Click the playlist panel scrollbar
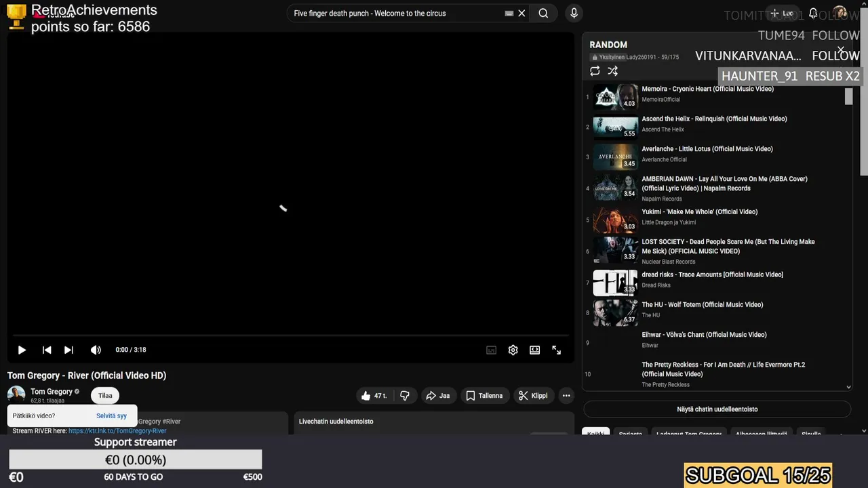This screenshot has height=488, width=868. [x=848, y=97]
